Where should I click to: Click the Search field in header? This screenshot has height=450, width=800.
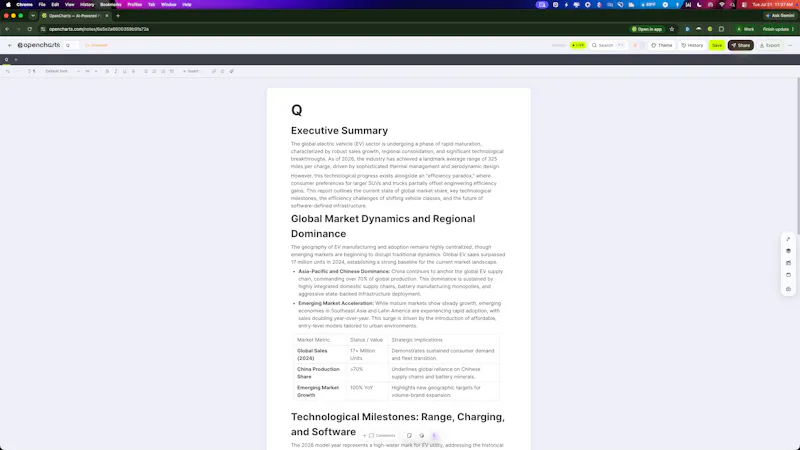tap(608, 45)
